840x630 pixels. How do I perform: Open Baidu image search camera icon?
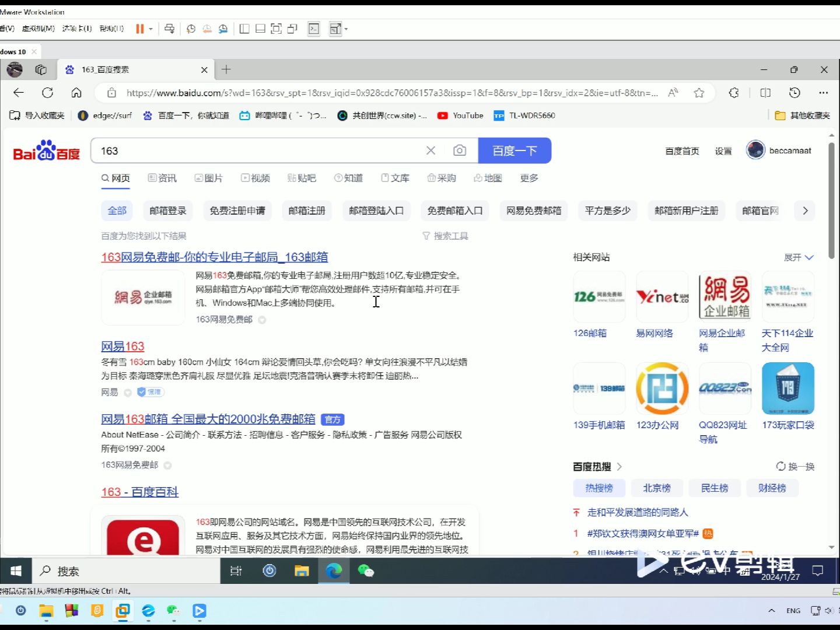coord(460,150)
